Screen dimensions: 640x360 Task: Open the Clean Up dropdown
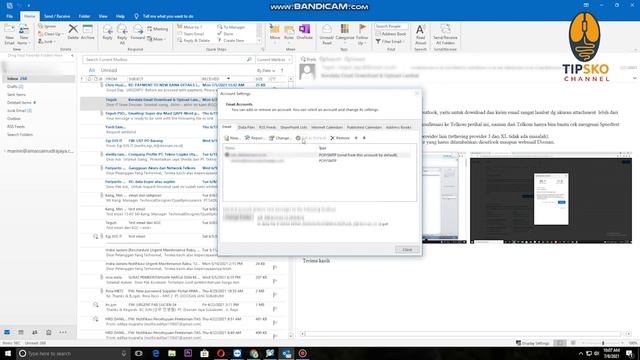(x=51, y=34)
